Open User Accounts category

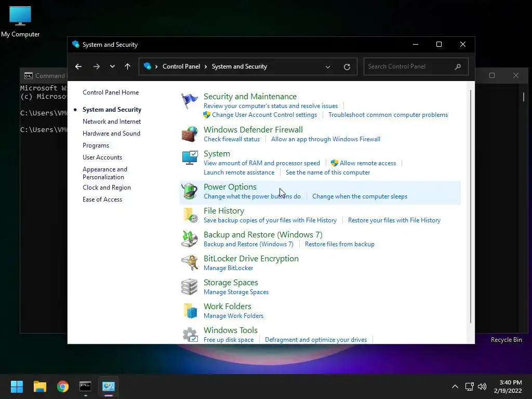tap(102, 157)
